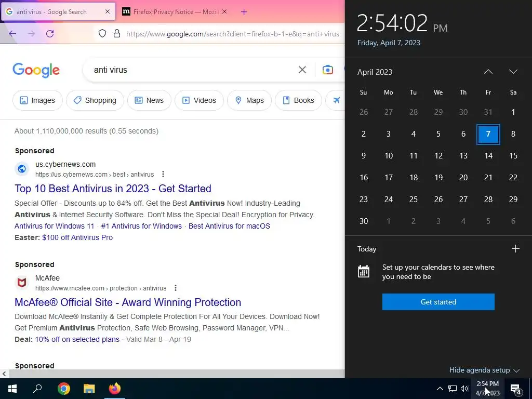The width and height of the screenshot is (532, 399).
Task: Select April 14 in the calendar
Action: tap(488, 156)
